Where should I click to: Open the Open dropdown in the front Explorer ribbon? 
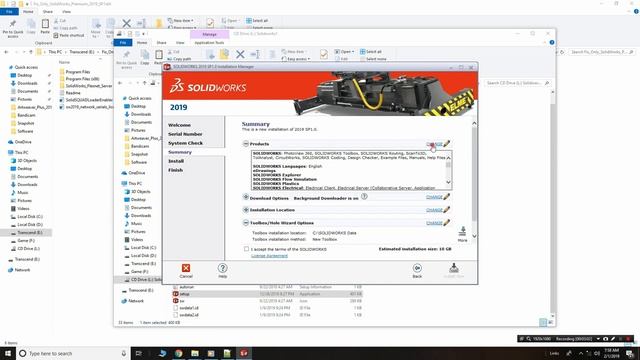[x=344, y=52]
